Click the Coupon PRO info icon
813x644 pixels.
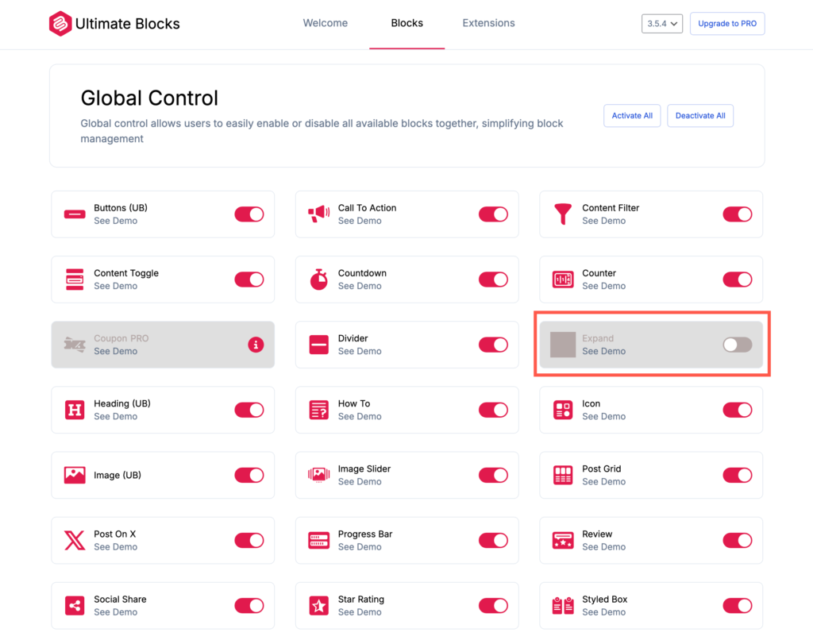255,345
